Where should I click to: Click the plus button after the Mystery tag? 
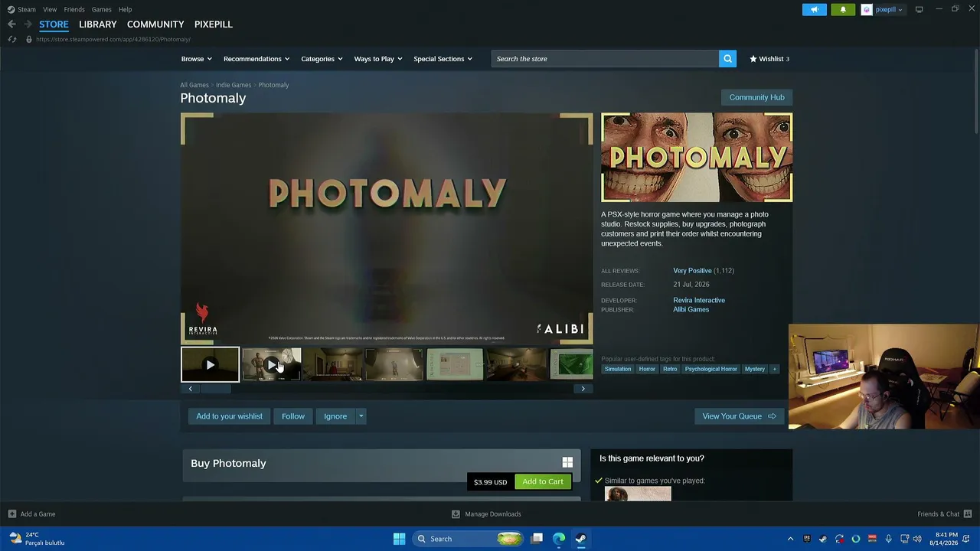(774, 369)
